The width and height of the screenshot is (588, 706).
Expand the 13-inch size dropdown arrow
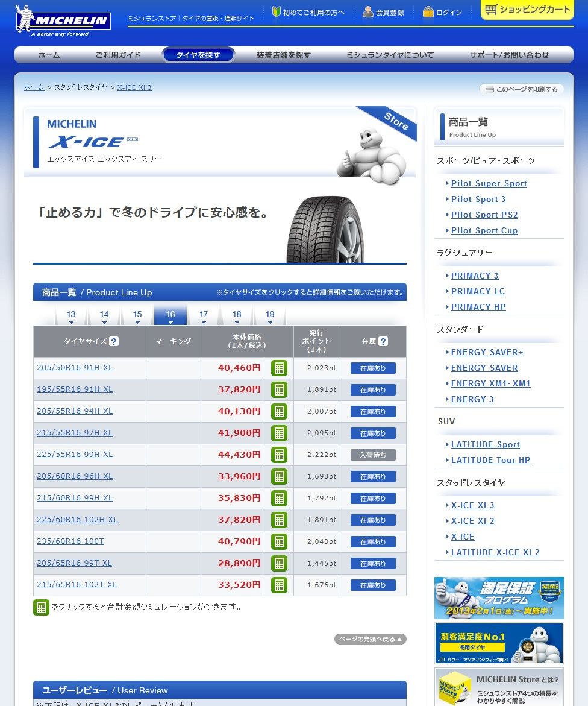pos(71,322)
